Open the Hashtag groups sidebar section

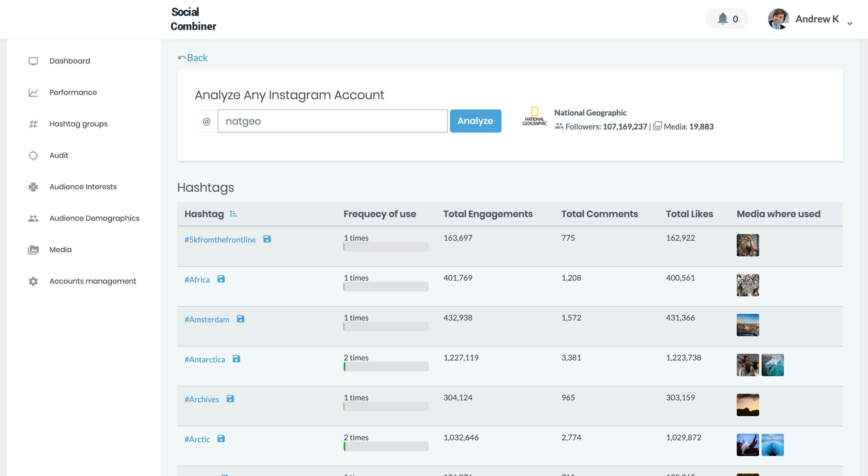coord(78,124)
